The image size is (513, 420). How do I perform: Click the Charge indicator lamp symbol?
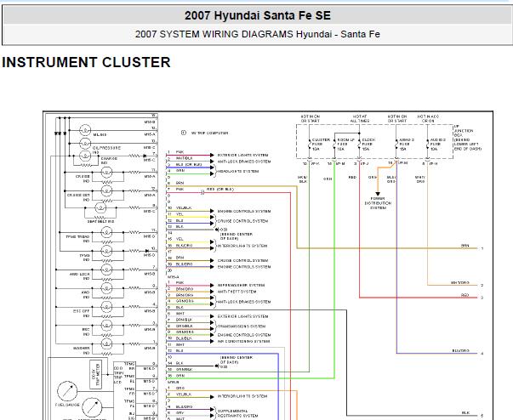coord(85,156)
